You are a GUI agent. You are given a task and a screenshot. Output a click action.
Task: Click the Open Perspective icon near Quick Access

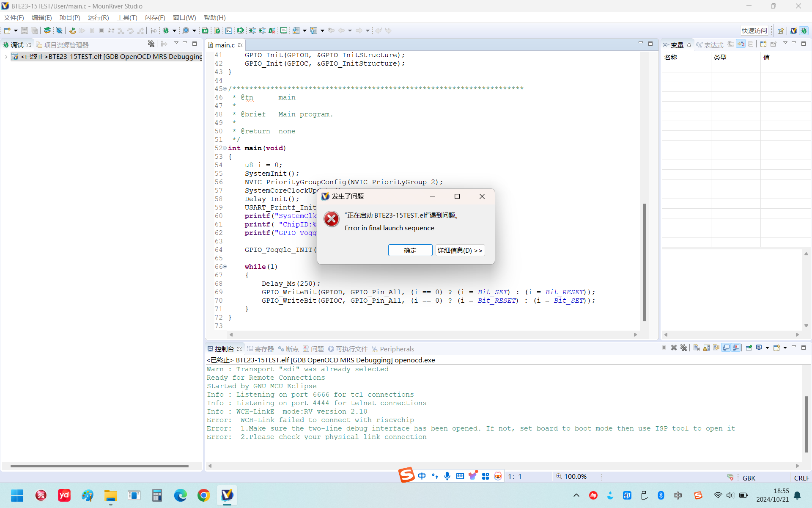(x=781, y=30)
